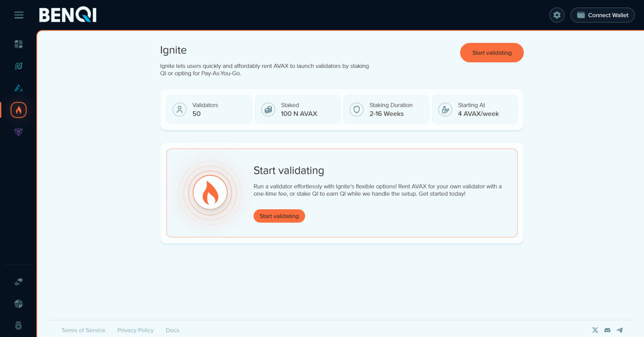Screen dimensions: 644x337
Task: Open the Discord footer icon
Action: pyautogui.click(x=607, y=330)
